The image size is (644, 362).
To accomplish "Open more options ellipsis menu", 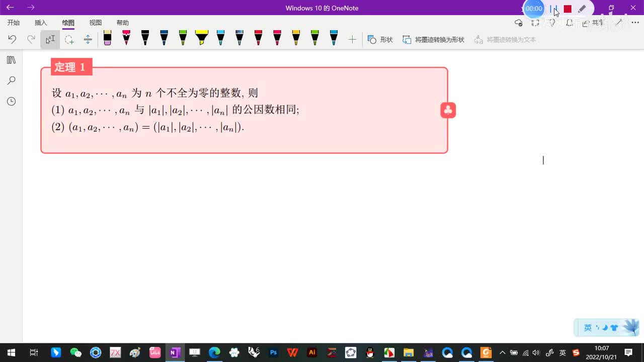I will (635, 23).
